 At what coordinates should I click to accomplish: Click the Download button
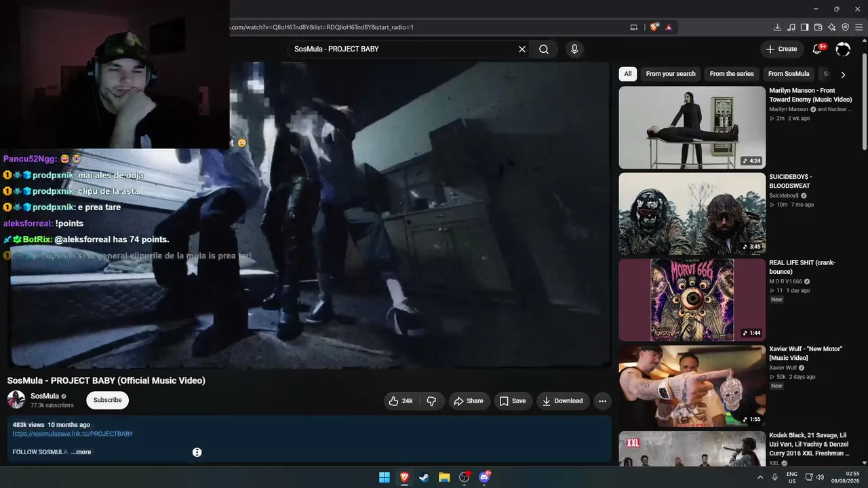pos(563,401)
